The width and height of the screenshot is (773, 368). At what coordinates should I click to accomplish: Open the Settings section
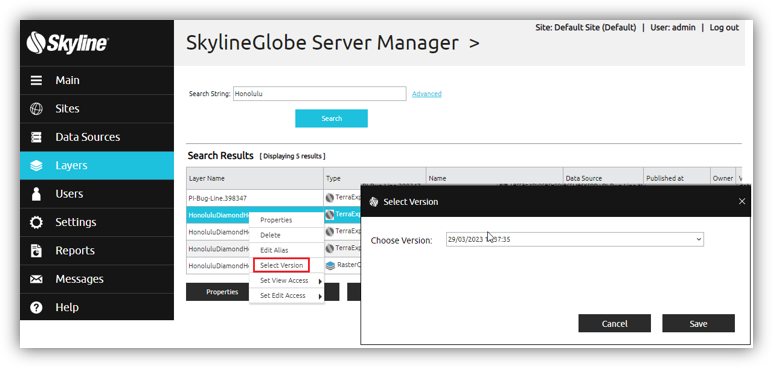[x=97, y=222]
